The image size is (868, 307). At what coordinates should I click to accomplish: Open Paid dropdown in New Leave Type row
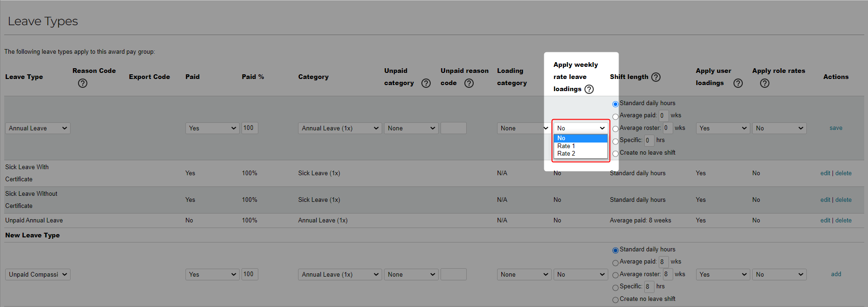(213, 274)
